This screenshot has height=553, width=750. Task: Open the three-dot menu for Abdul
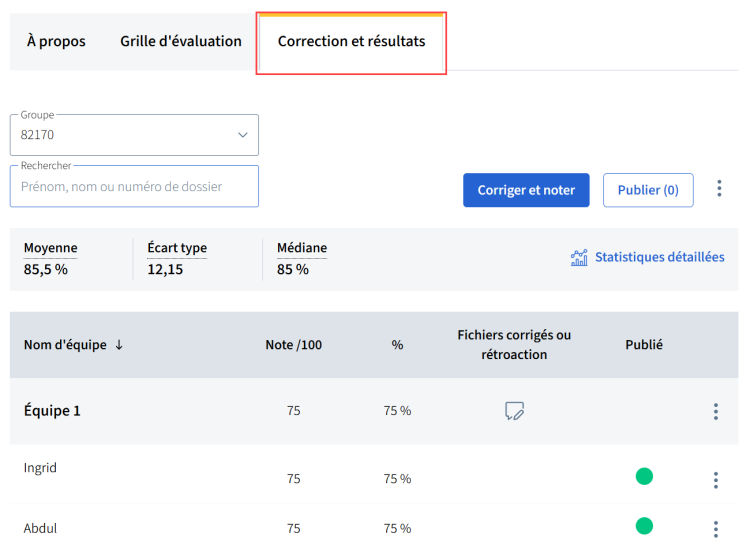tap(716, 529)
